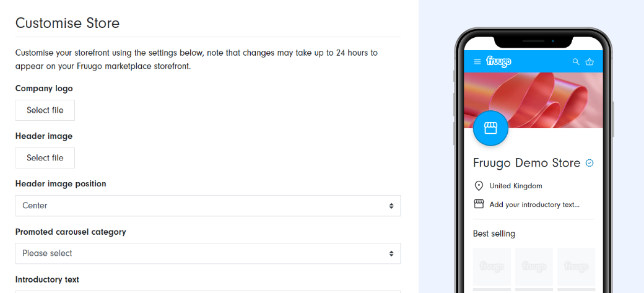This screenshot has width=644, height=293.
Task: Click the location pin beside United Kingdom
Action: tap(479, 186)
